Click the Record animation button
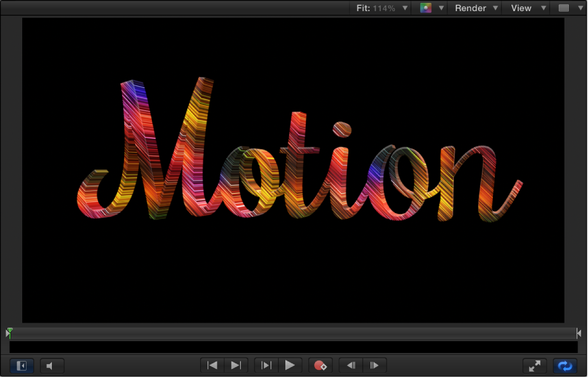 pos(321,365)
